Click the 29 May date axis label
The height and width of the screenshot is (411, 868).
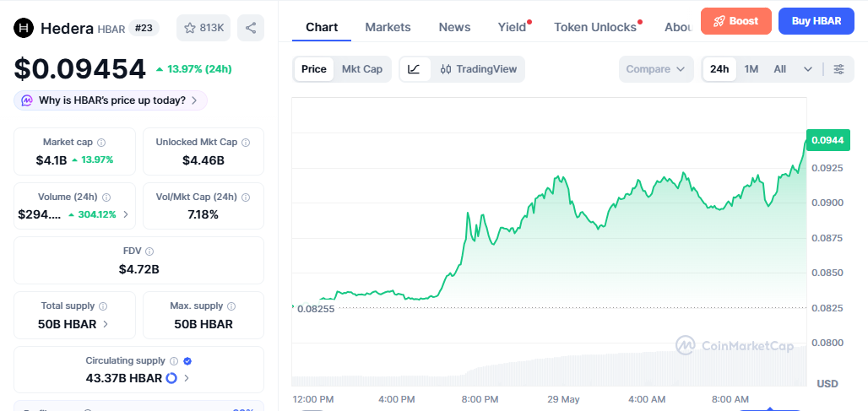[563, 399]
